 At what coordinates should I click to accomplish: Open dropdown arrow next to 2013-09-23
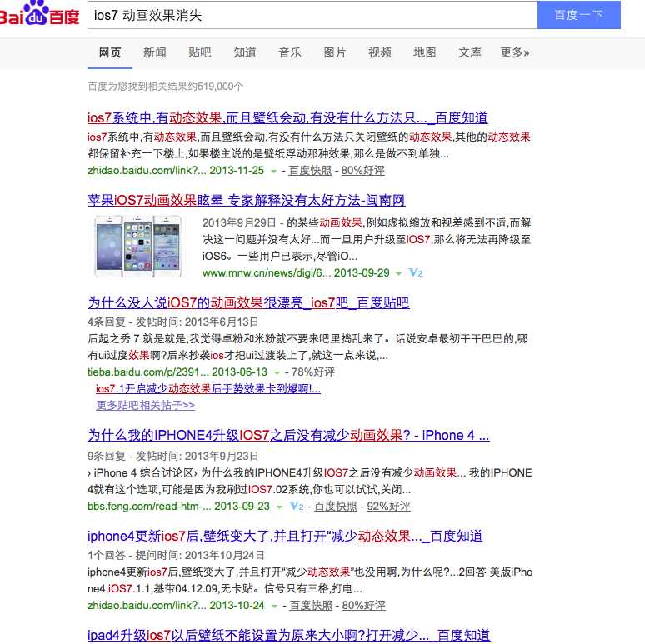point(280,507)
